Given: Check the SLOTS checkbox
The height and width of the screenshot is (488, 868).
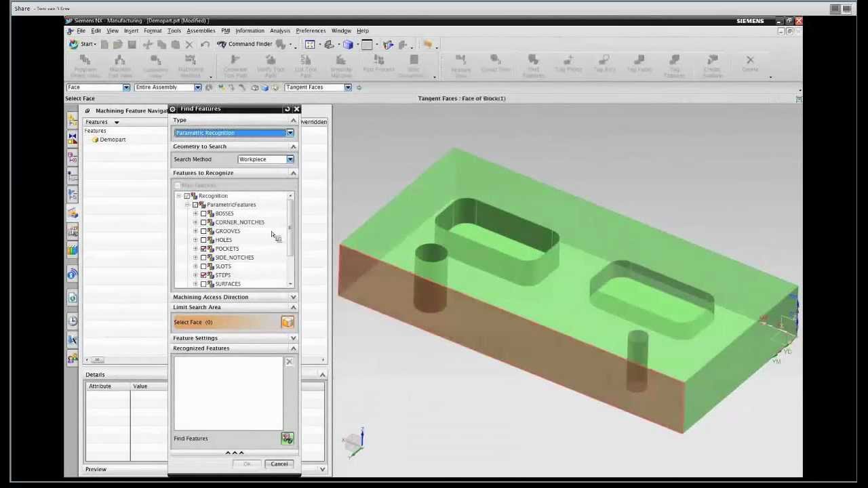Looking at the screenshot, I should tap(203, 266).
